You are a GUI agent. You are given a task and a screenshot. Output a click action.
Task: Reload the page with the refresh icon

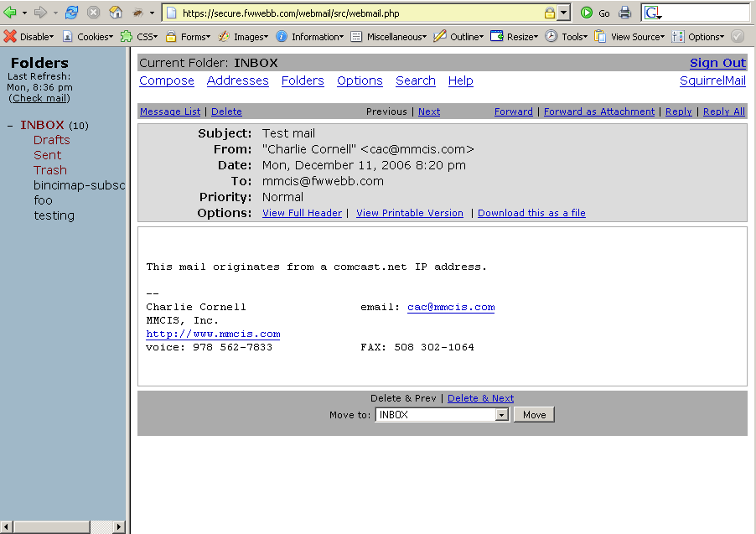coord(72,13)
